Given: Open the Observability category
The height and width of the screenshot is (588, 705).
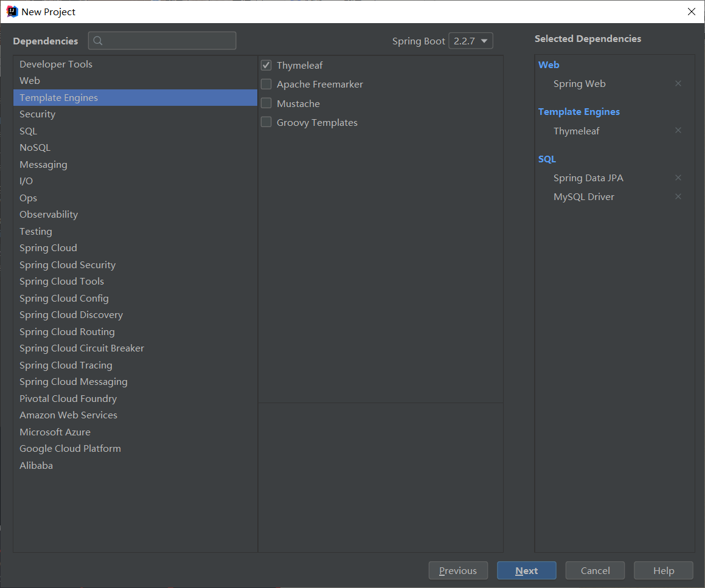Looking at the screenshot, I should click(135, 215).
